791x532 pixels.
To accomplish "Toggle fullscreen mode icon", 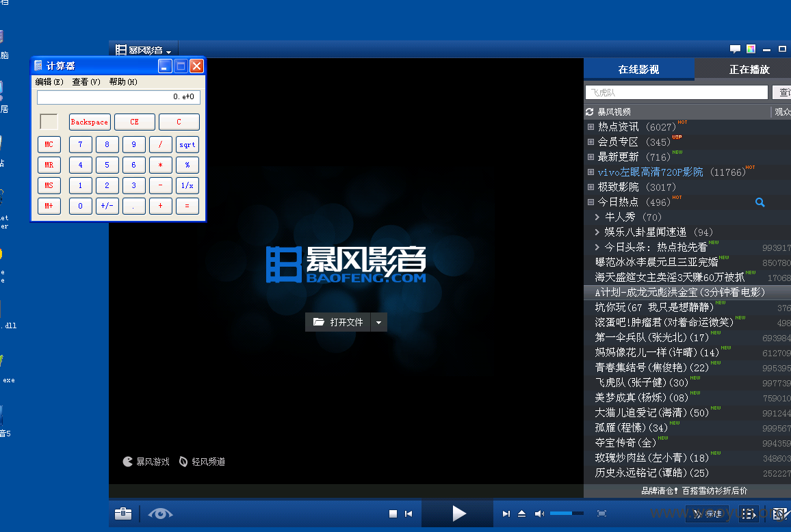I will tap(601, 514).
